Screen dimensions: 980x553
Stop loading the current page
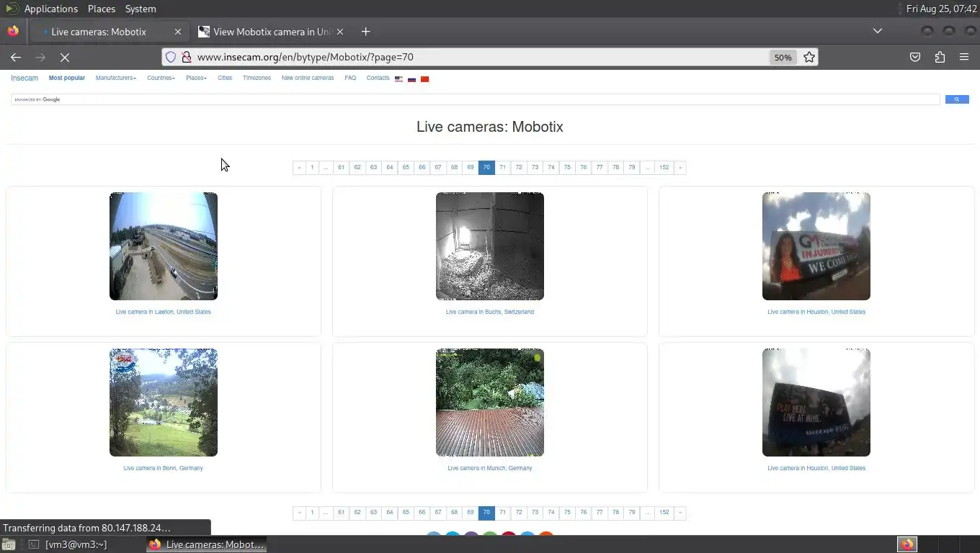click(x=64, y=57)
